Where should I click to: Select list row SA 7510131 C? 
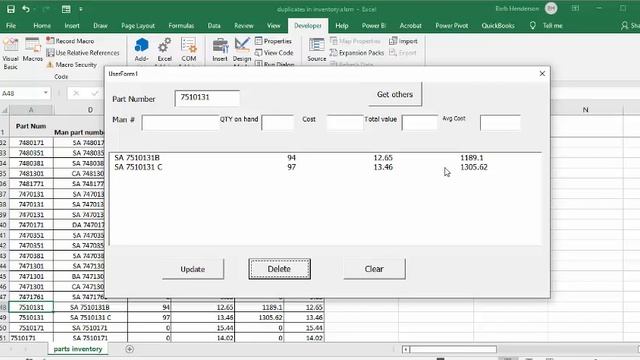point(325,167)
